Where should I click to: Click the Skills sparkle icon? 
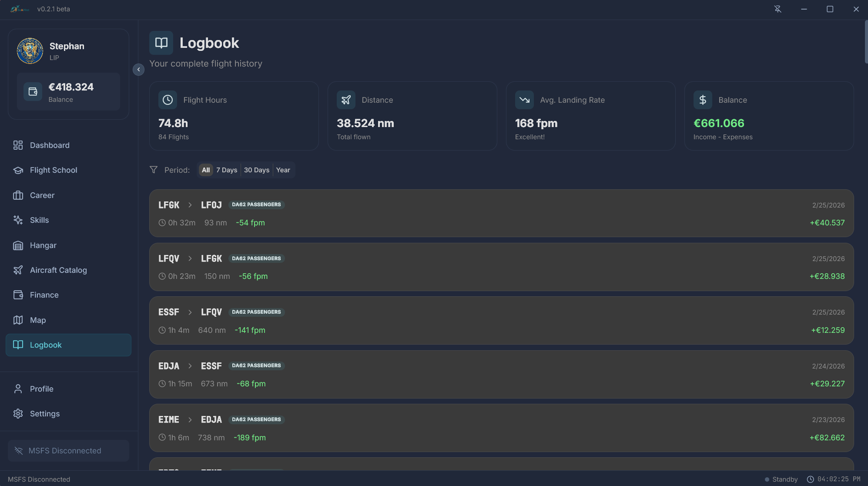[18, 220]
